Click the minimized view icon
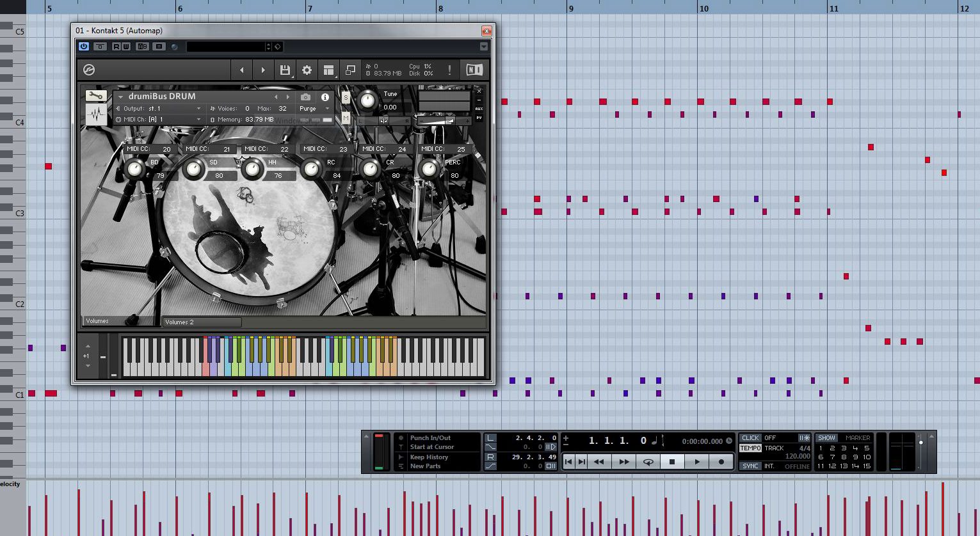The height and width of the screenshot is (536, 980). point(350,70)
